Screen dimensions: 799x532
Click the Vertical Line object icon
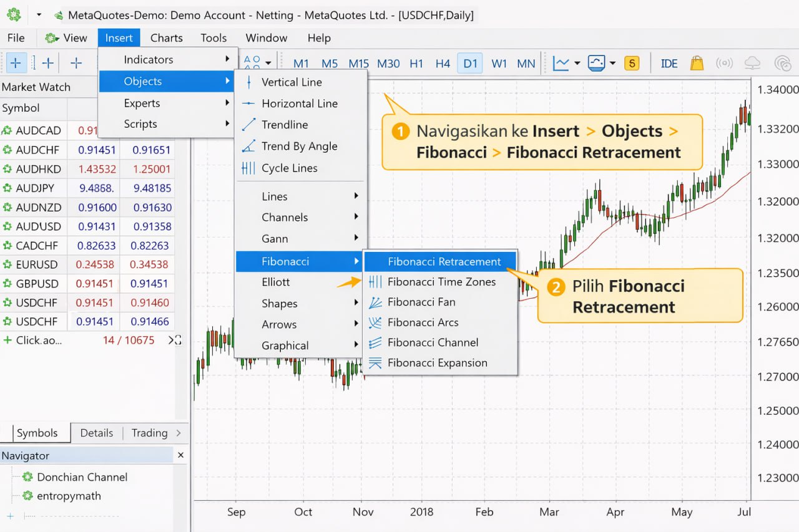coord(249,82)
